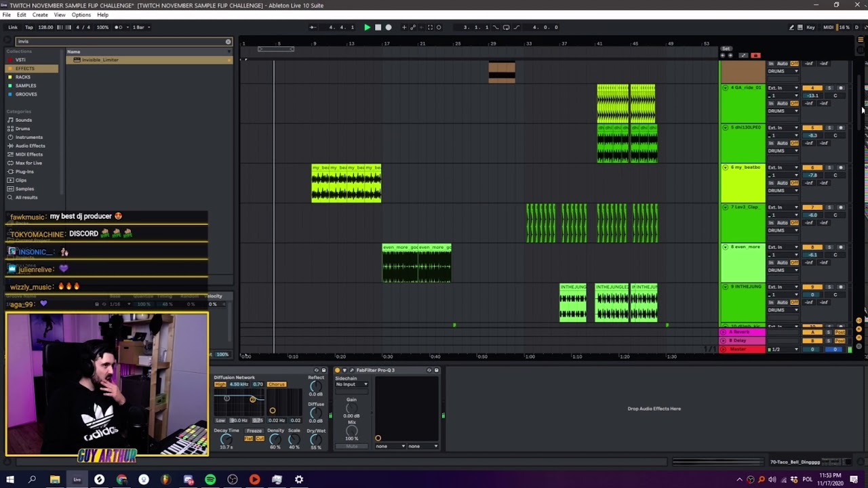Open the Instruments category in the browser
The height and width of the screenshot is (488, 868).
(28, 137)
